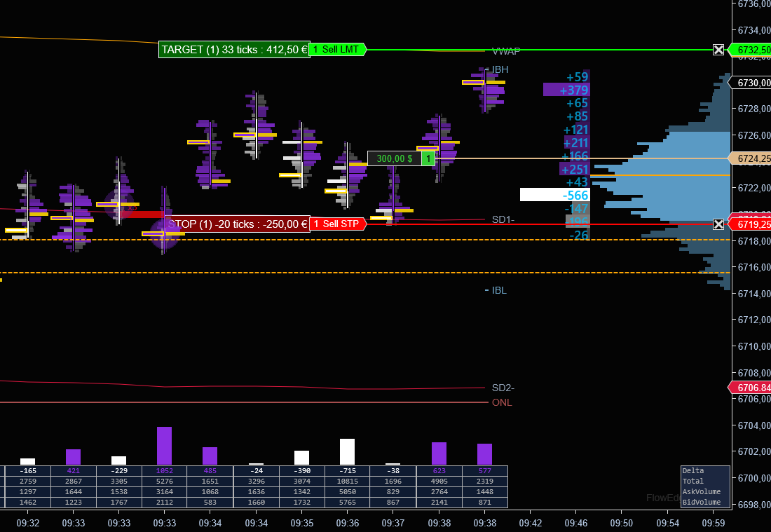The width and height of the screenshot is (771, 532).
Task: Click the +379 delta value in the profile
Action: point(574,90)
